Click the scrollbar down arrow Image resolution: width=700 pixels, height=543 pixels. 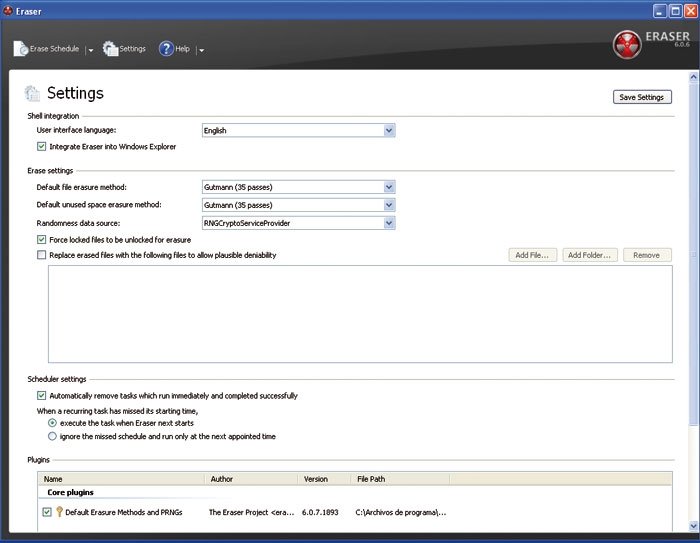tap(693, 526)
